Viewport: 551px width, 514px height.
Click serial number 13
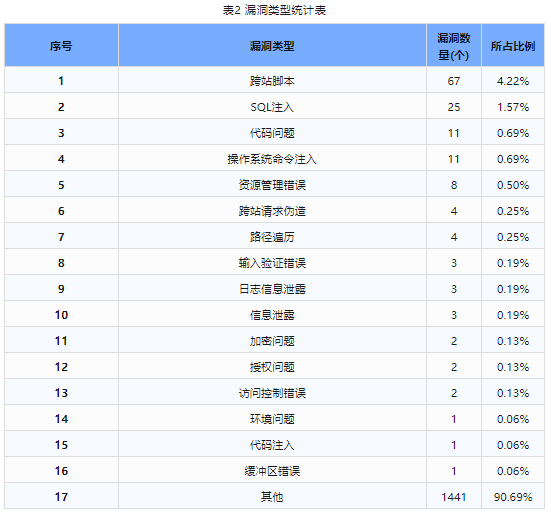(x=61, y=393)
